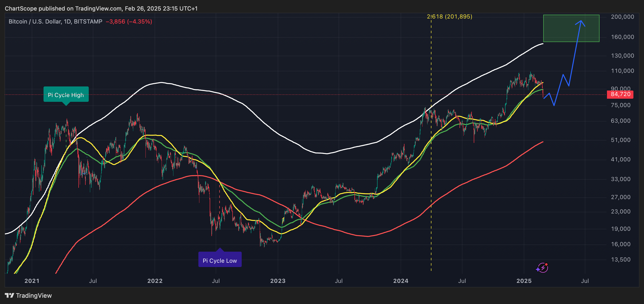Click the Pi Cycle Low label
Image resolution: width=644 pixels, height=304 pixels.
coord(220,260)
